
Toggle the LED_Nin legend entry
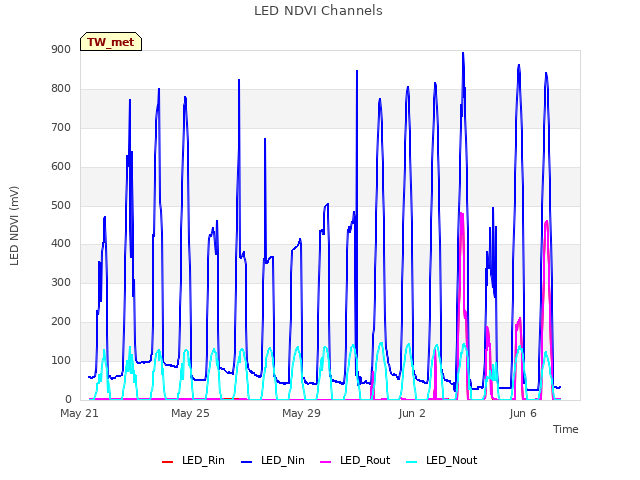tap(273, 461)
